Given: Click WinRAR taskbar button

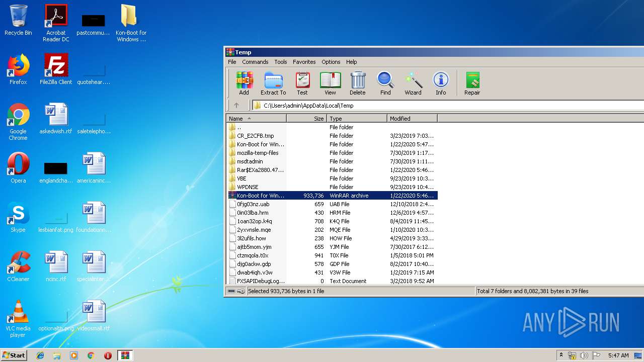Looking at the screenshot, I should click(x=125, y=355).
